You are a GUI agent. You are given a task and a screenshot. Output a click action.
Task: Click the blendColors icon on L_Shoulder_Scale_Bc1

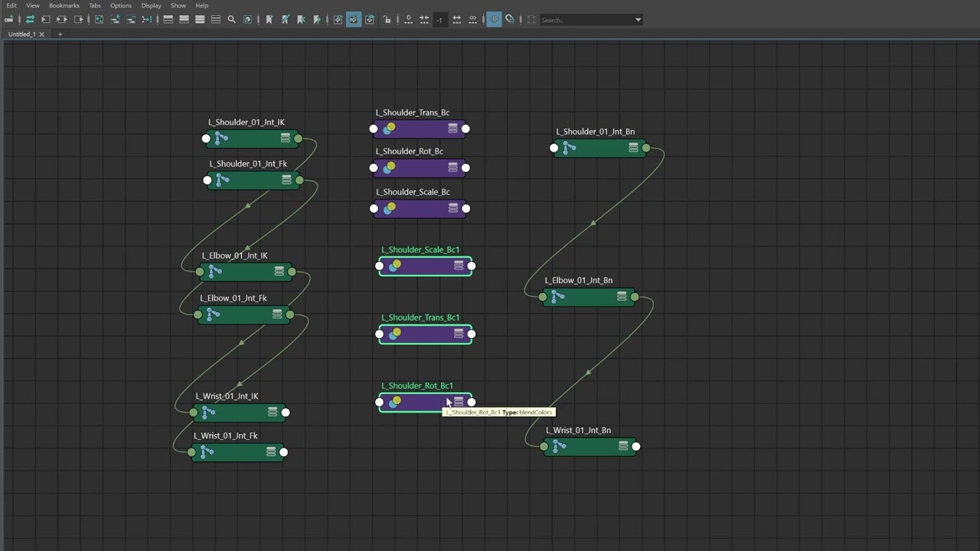tap(394, 266)
